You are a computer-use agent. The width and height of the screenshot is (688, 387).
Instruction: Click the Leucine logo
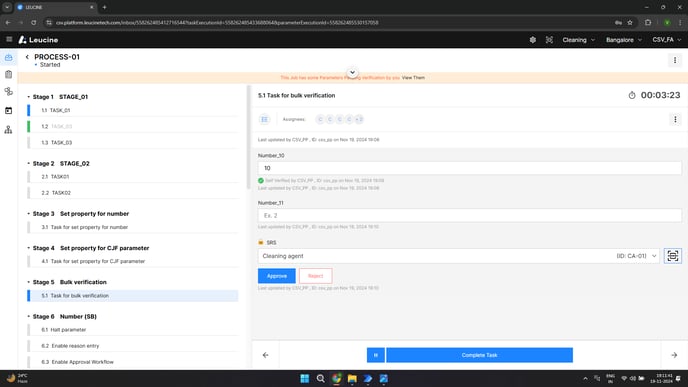38,40
